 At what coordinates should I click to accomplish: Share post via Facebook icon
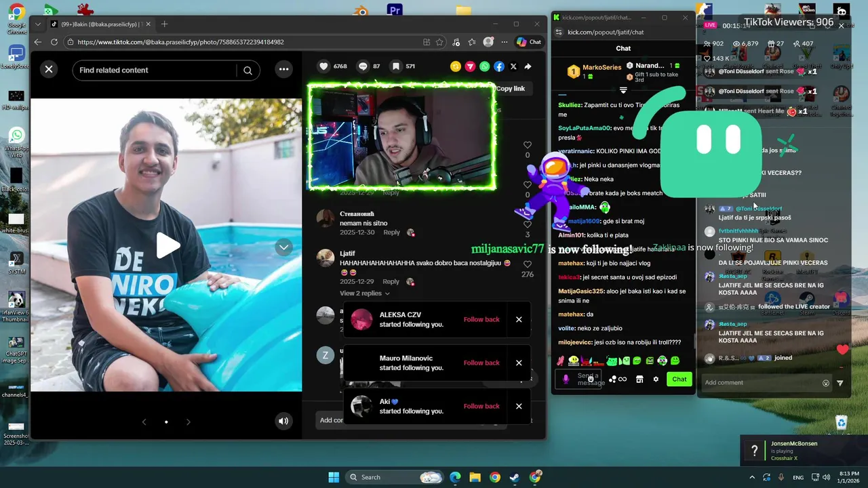pos(498,66)
